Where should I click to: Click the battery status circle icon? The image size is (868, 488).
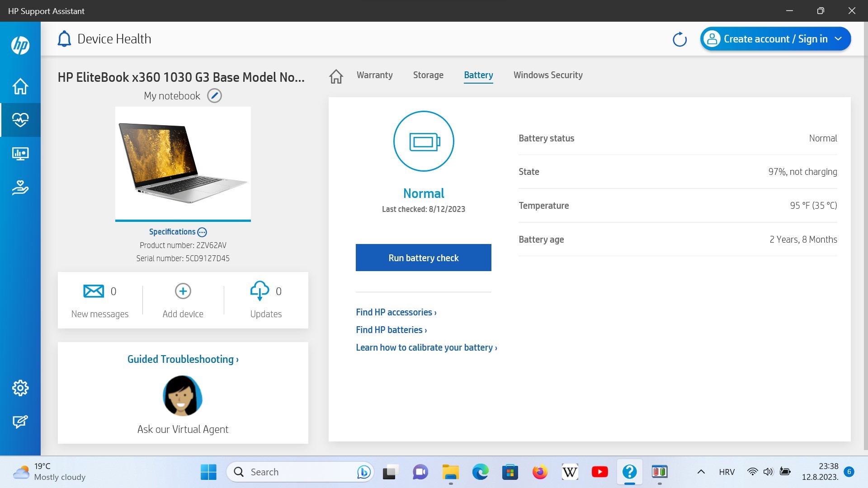point(424,141)
